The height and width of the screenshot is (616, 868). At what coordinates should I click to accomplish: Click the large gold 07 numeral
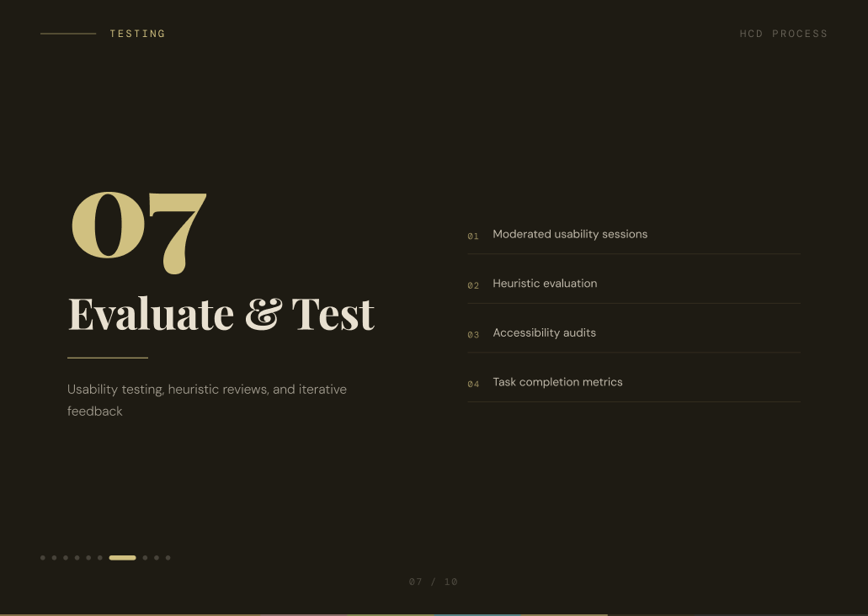tap(140, 232)
